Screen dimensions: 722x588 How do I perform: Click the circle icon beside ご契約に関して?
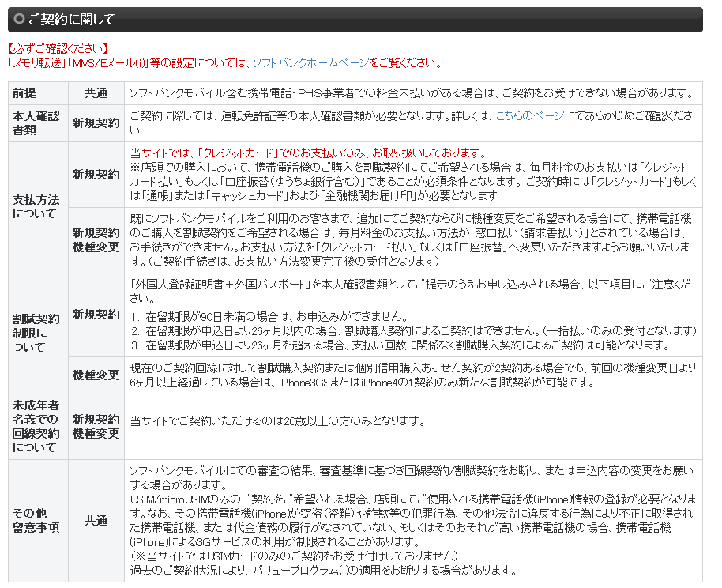(x=20, y=20)
